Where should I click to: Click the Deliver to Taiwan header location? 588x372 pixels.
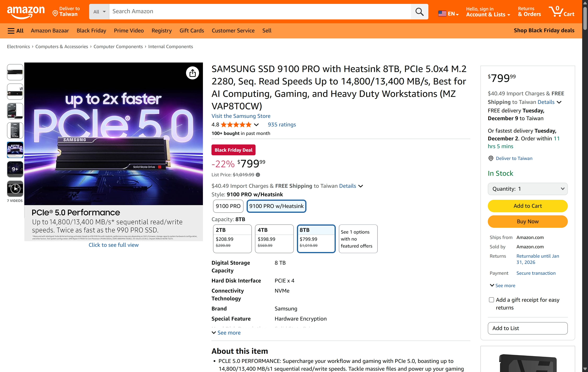(x=66, y=11)
